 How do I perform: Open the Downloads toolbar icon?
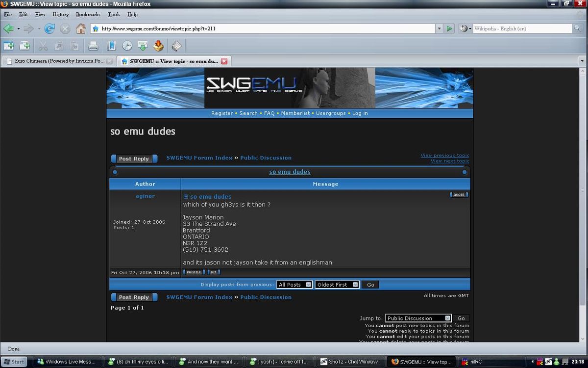[x=143, y=46]
